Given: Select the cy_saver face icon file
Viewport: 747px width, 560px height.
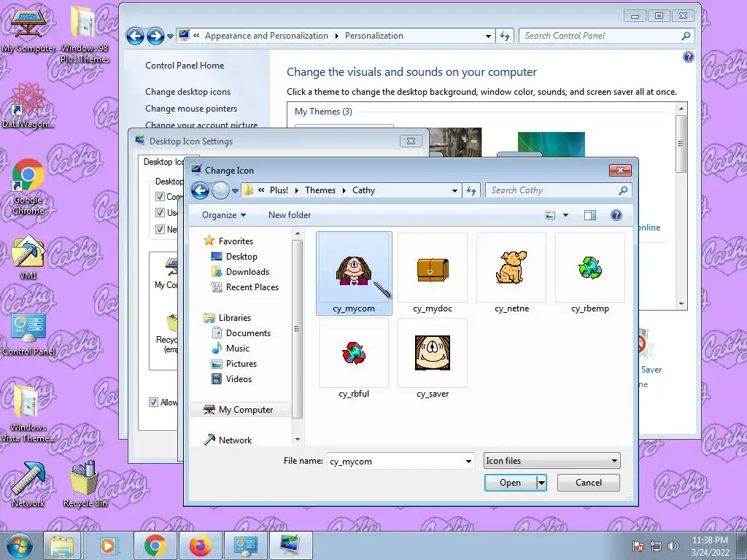Looking at the screenshot, I should [x=433, y=359].
